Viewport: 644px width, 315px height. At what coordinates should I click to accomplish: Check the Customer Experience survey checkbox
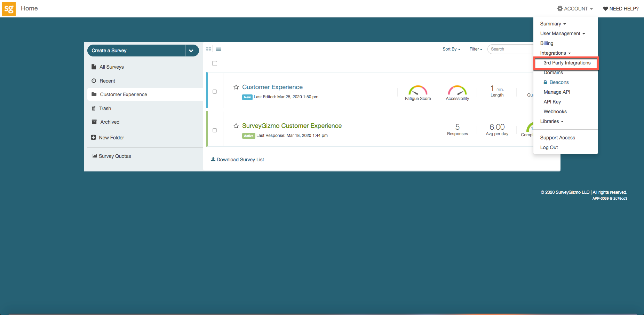click(215, 92)
